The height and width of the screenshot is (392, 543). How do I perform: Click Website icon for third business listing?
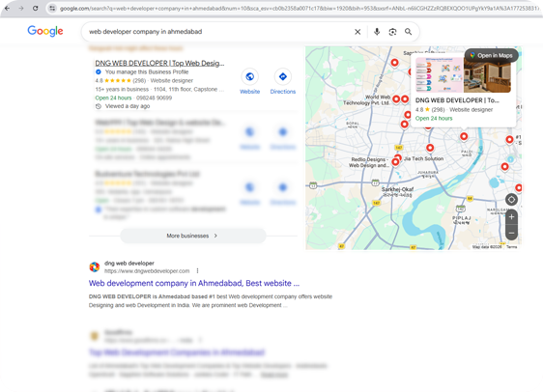click(x=249, y=187)
